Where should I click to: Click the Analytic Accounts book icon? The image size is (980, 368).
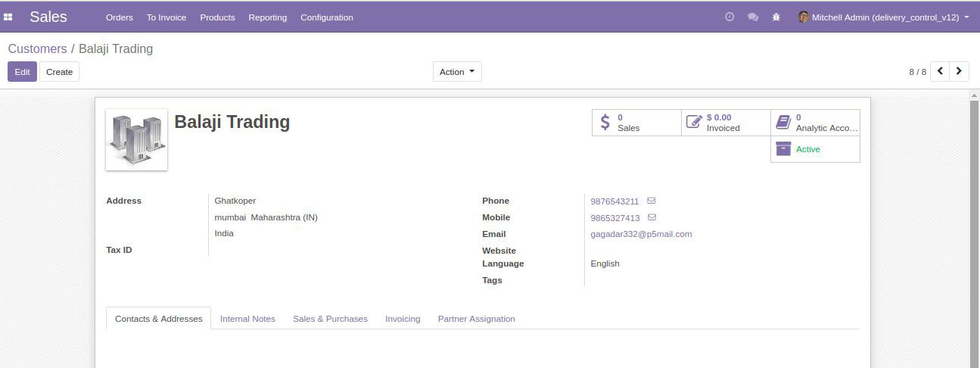click(x=783, y=122)
